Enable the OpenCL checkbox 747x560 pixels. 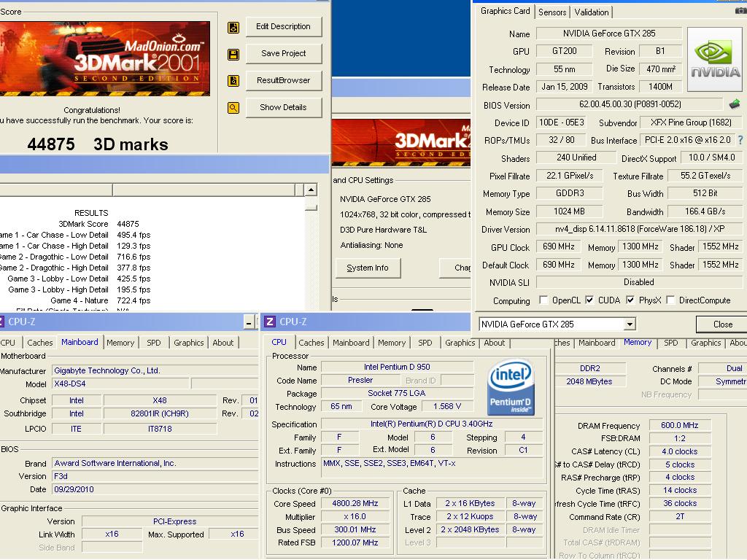(x=543, y=300)
